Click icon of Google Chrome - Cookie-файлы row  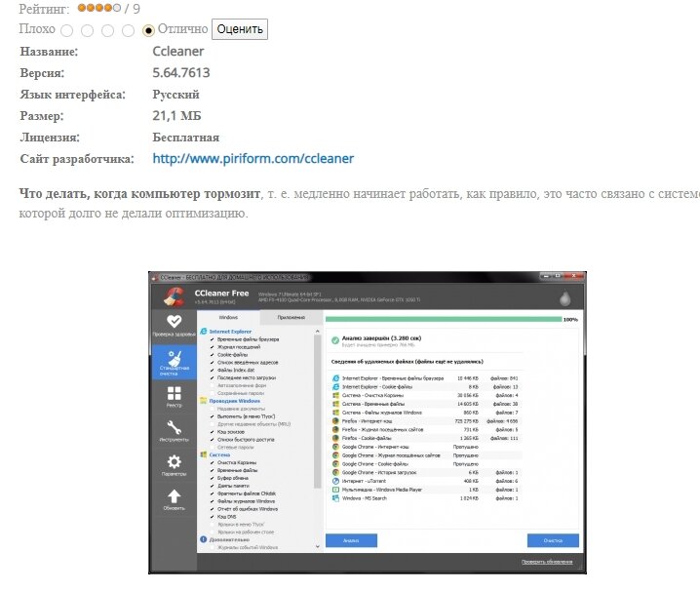pos(335,464)
